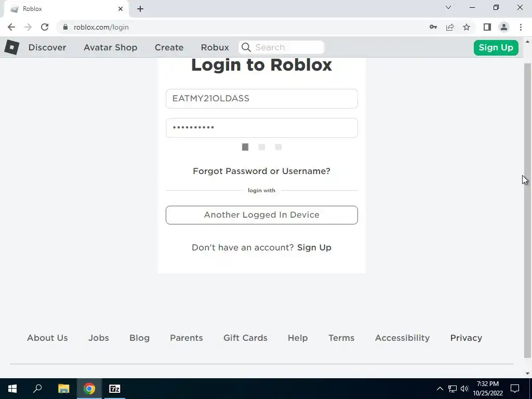Click Forgot Password or Username link
The height and width of the screenshot is (399, 532).
pos(261,171)
